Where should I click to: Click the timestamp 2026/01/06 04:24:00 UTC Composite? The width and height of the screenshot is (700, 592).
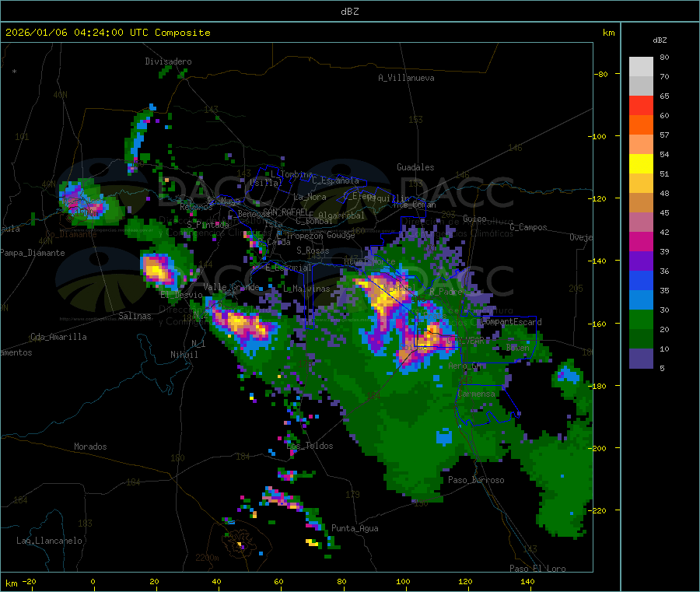[107, 33]
